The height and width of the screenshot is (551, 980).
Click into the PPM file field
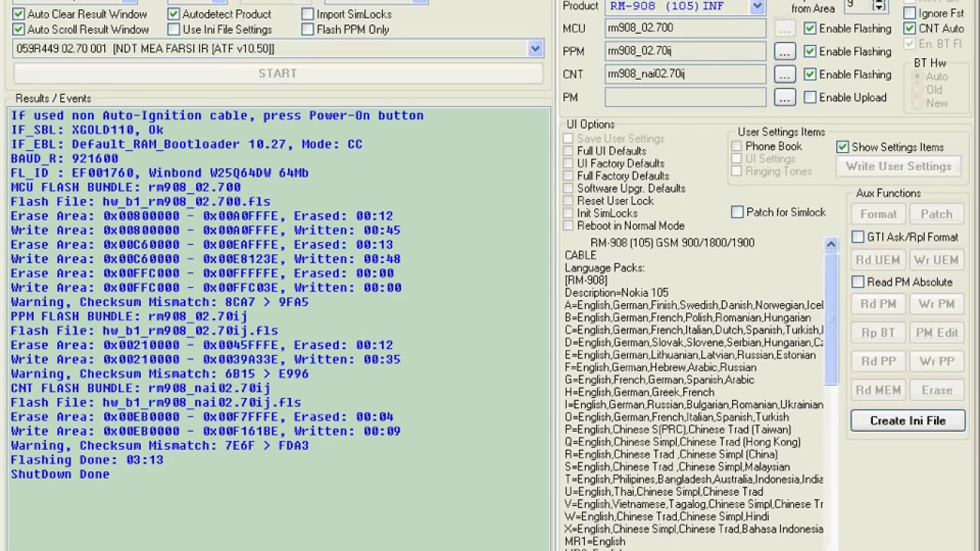685,51
